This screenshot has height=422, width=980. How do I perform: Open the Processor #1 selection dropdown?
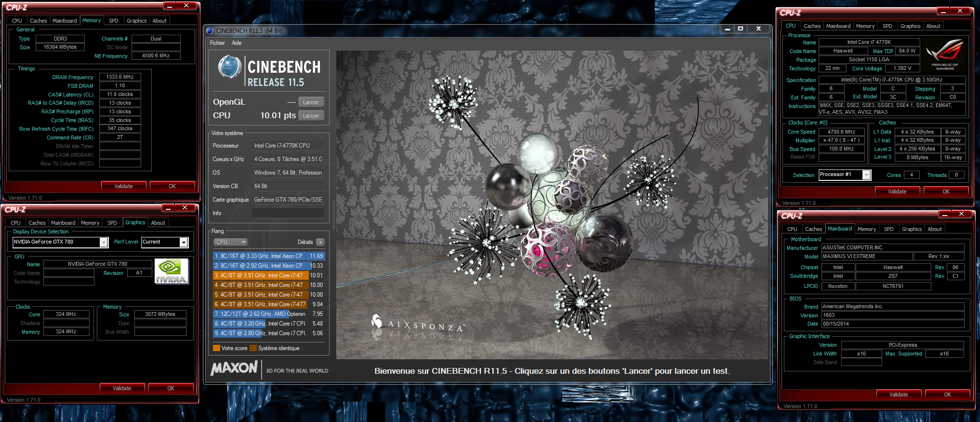tap(866, 175)
